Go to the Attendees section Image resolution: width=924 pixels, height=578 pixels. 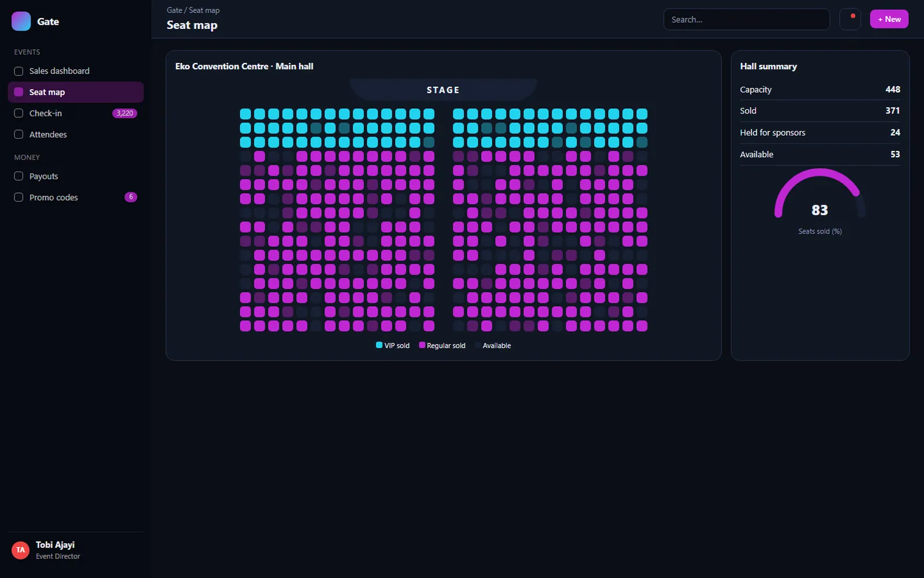(76, 134)
